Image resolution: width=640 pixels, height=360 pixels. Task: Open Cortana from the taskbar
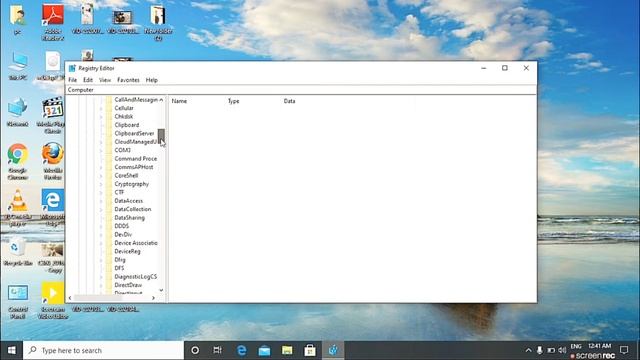[195, 350]
